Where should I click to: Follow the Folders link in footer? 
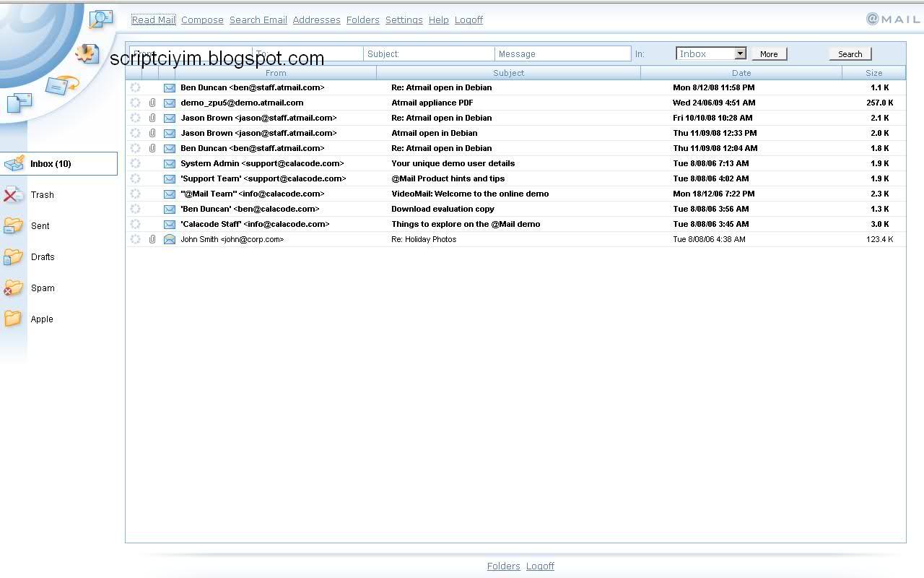(x=503, y=566)
